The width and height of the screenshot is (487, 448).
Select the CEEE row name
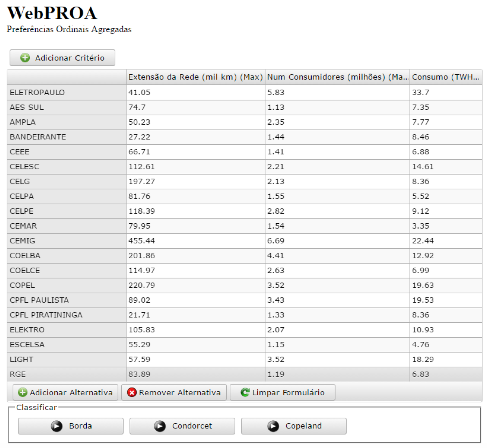19,152
